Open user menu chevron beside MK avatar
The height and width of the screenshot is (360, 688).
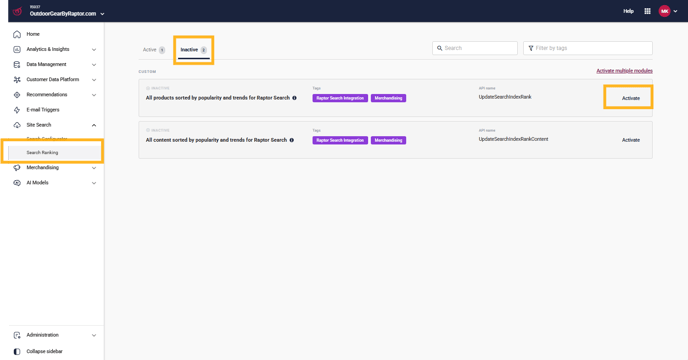[675, 11]
